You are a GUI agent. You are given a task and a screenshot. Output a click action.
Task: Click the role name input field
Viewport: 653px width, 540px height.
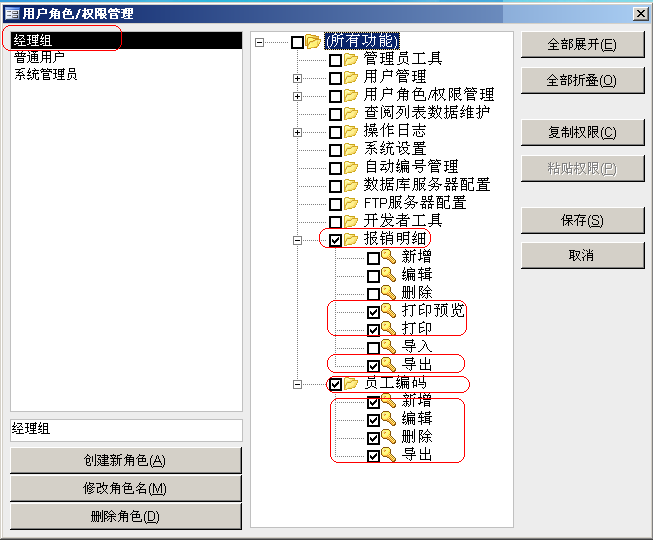tap(126, 430)
